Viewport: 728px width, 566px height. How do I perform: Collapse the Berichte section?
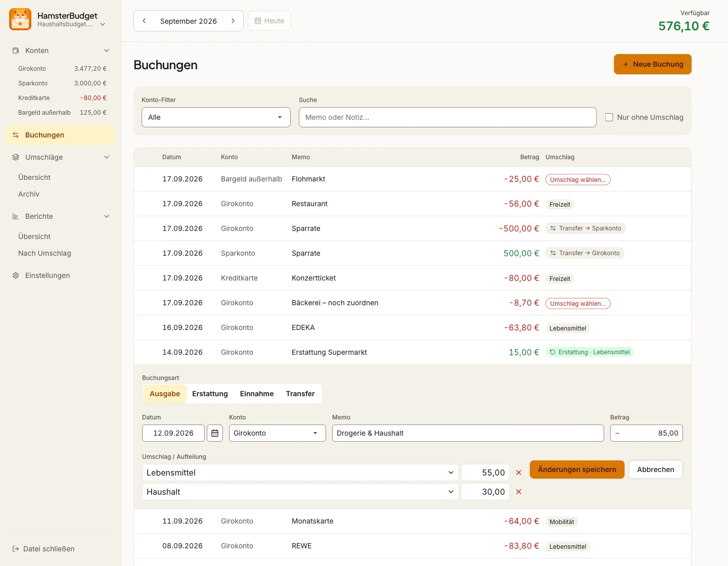[x=107, y=216]
